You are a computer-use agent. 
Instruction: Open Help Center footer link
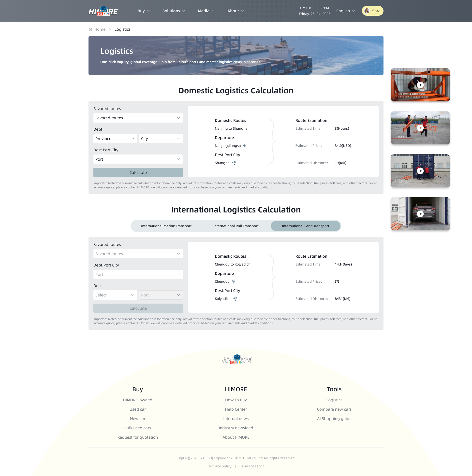(236, 409)
